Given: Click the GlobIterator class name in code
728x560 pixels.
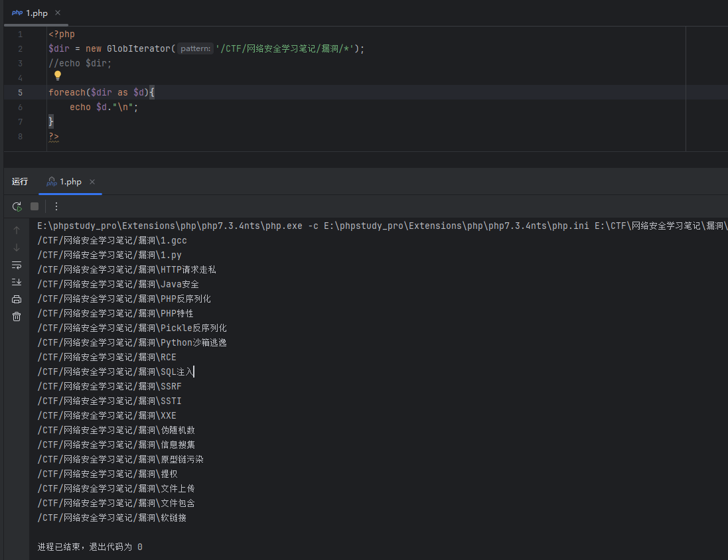Looking at the screenshot, I should pos(138,48).
